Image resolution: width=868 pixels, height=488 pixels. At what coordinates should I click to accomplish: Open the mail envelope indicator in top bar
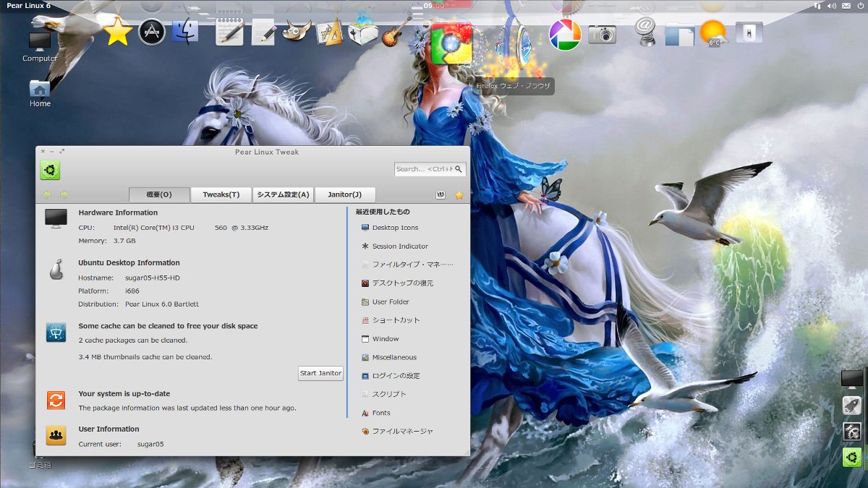[846, 6]
